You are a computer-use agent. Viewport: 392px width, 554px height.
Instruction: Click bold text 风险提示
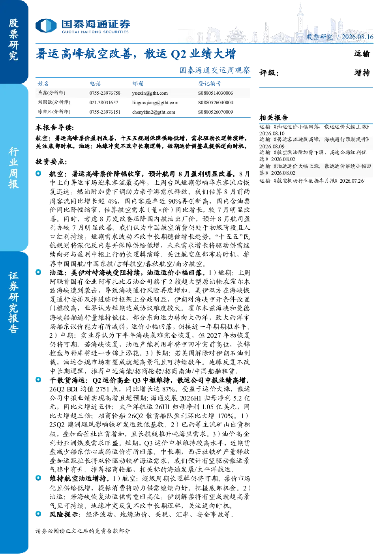[64, 515]
